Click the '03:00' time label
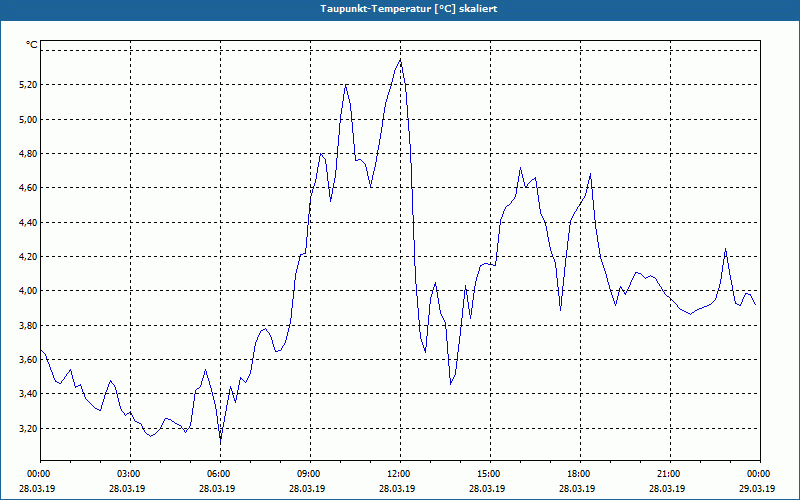This screenshot has height=500, width=800. tap(130, 474)
